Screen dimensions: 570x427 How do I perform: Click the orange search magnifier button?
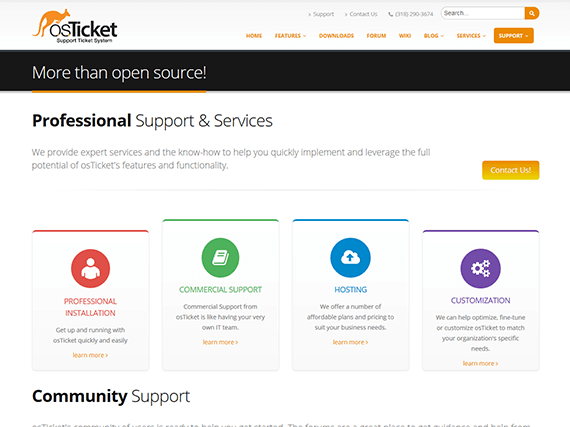[531, 13]
